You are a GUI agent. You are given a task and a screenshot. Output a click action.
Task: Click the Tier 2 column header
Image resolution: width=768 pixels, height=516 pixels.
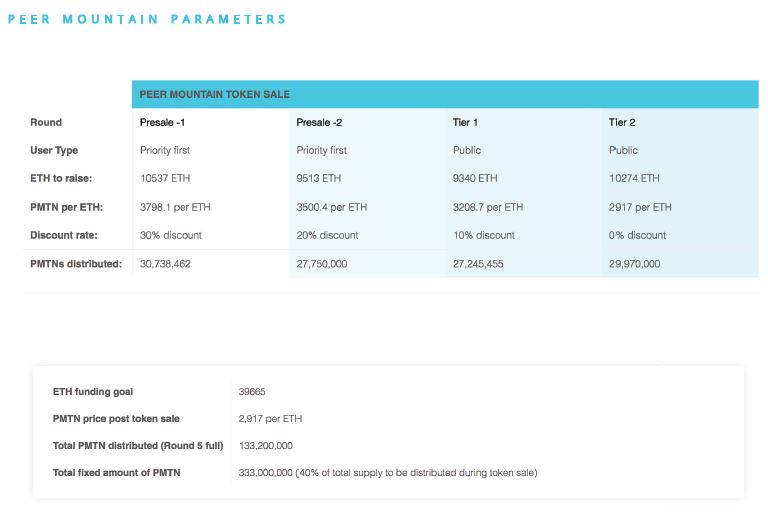pyautogui.click(x=622, y=122)
